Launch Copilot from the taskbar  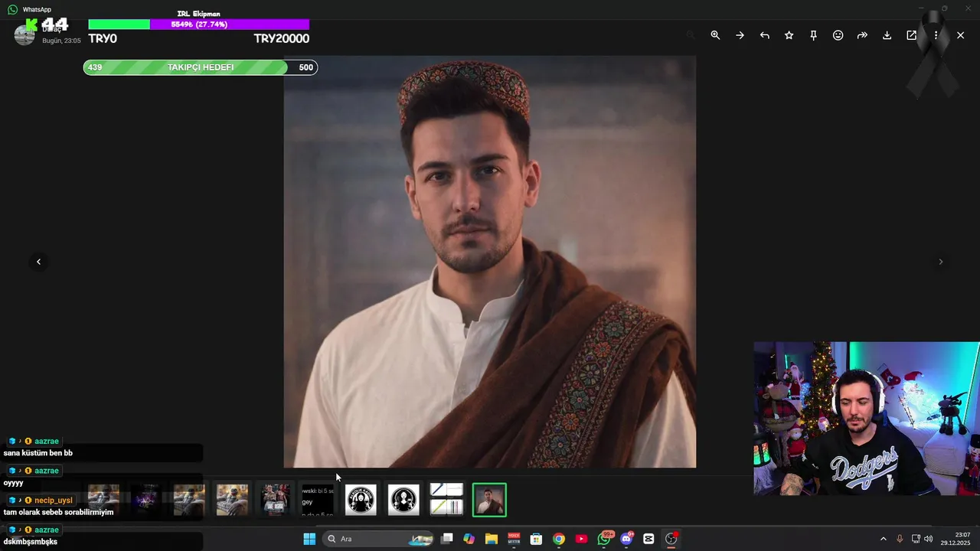(469, 539)
